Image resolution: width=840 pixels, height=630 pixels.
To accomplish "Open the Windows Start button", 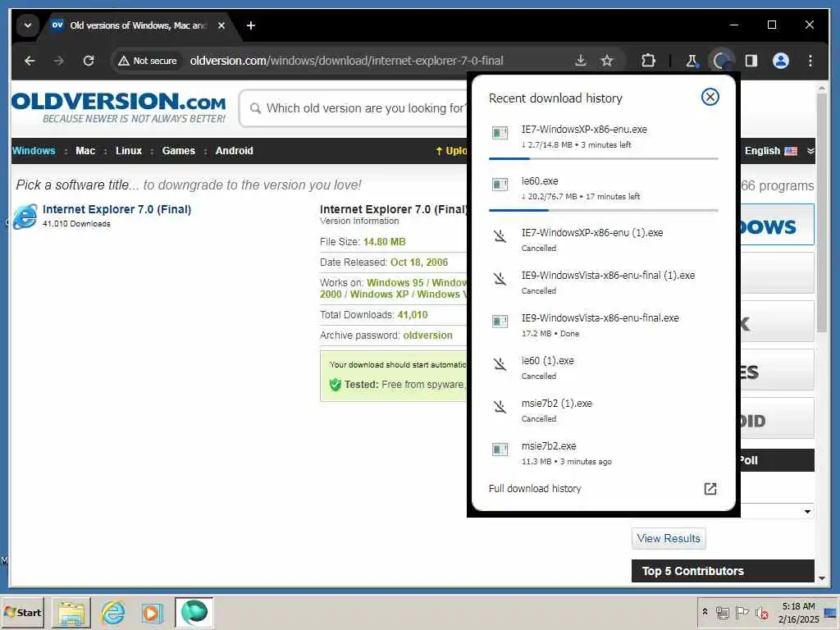I will point(22,612).
